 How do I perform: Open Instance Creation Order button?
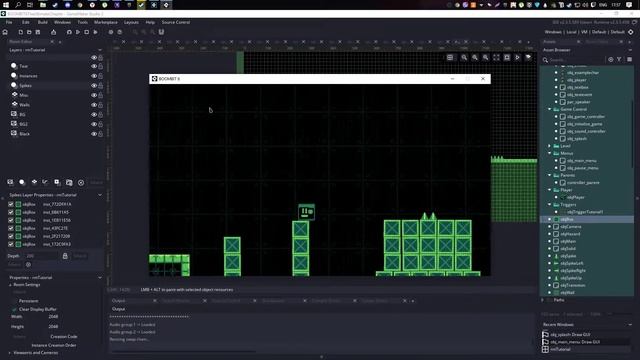[x=53, y=345]
